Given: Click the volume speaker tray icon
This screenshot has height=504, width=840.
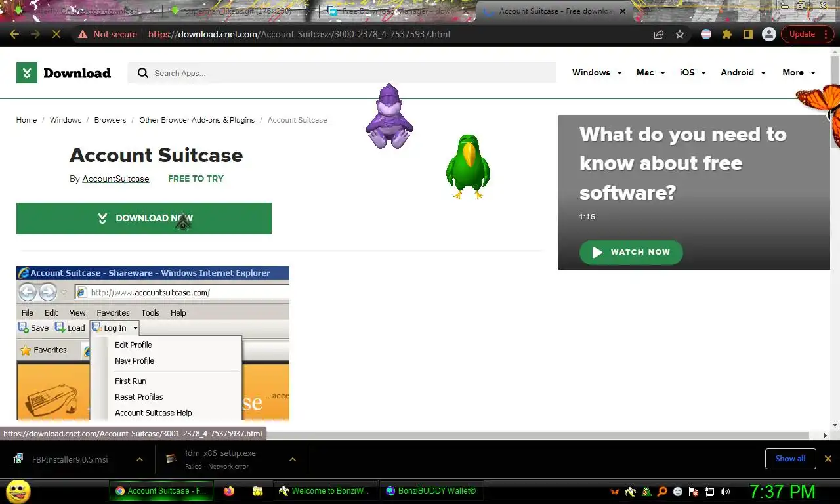Looking at the screenshot, I should [x=725, y=492].
